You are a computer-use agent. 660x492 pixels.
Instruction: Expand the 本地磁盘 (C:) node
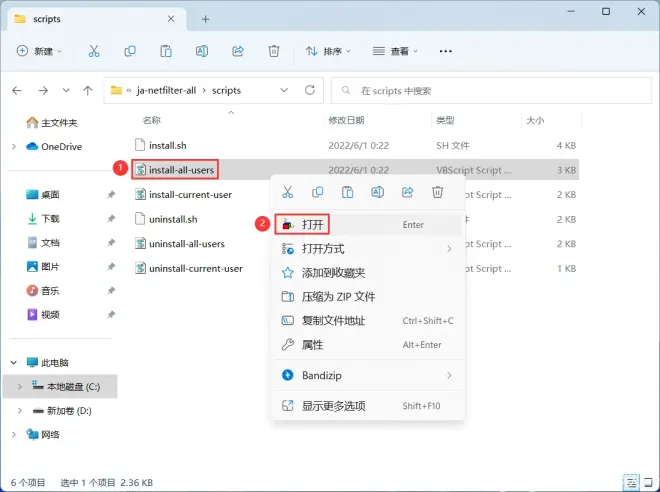[19, 386]
